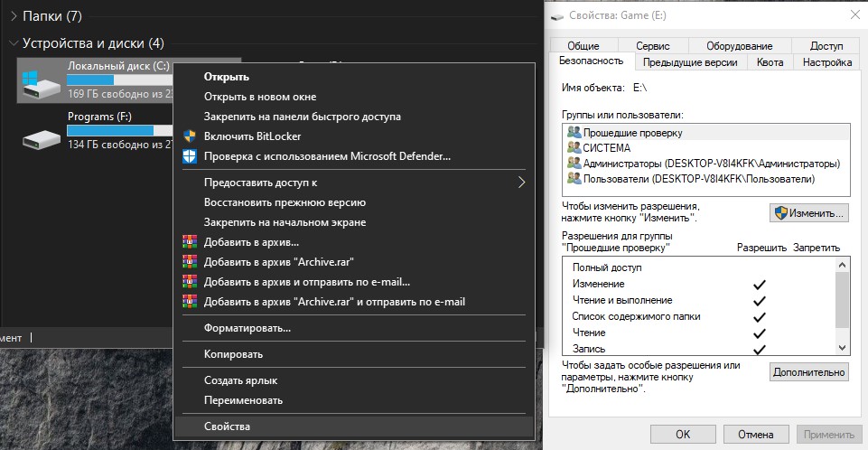Switch to the Сервис tab
The image size is (868, 450).
[653, 45]
